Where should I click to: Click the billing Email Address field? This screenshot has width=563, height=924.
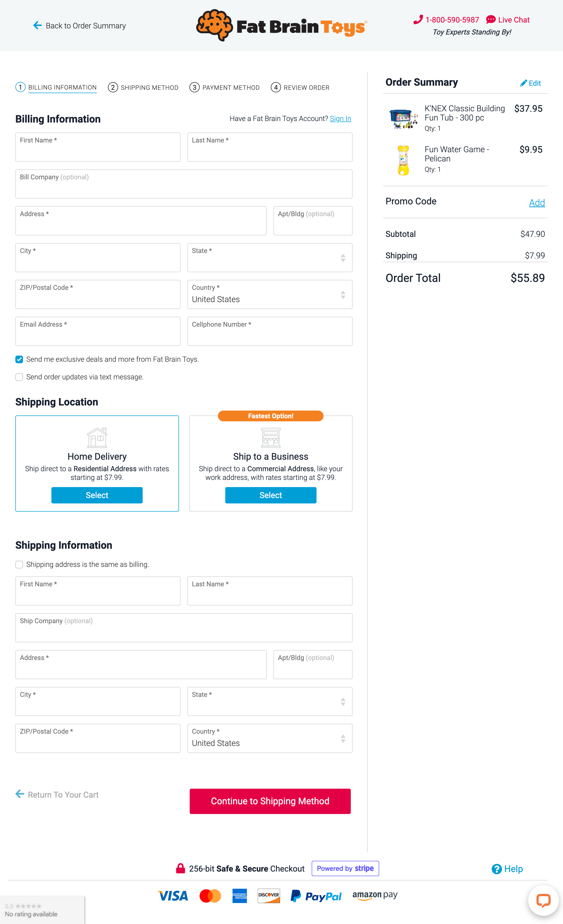[x=98, y=331]
